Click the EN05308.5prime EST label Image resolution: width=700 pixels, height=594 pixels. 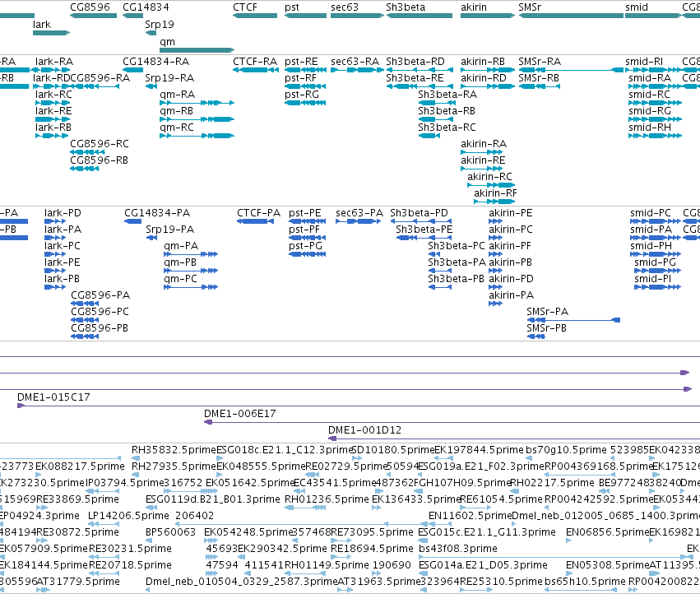coord(607,565)
